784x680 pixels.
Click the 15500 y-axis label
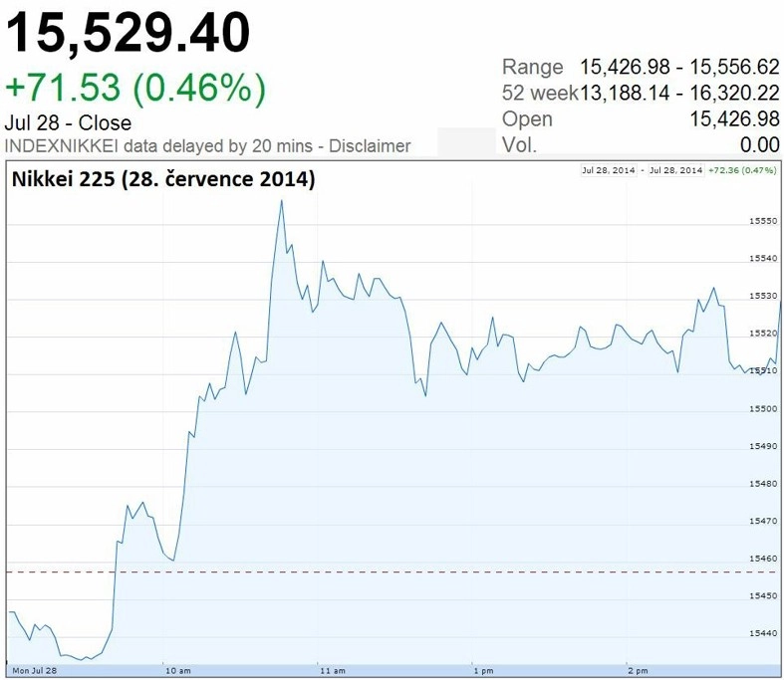tap(763, 409)
